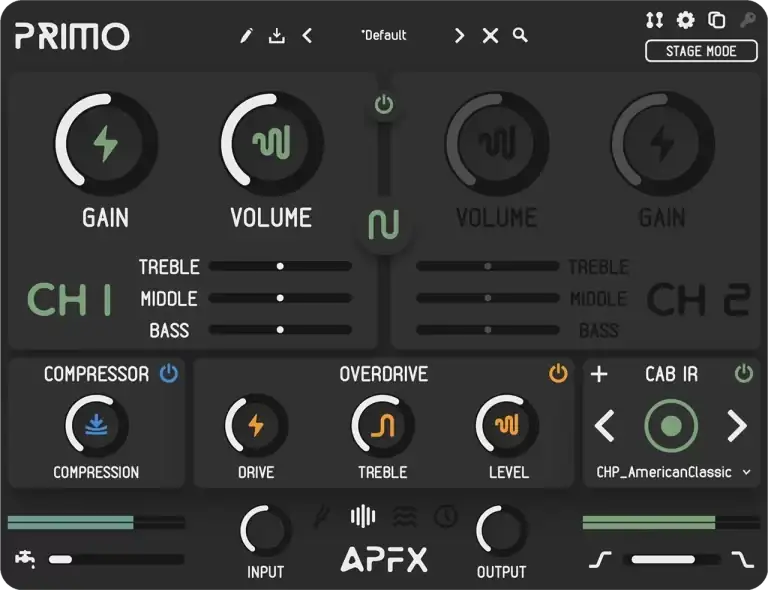This screenshot has height=590, width=768.
Task: Click the Overdrive Level knob
Action: pos(507,425)
